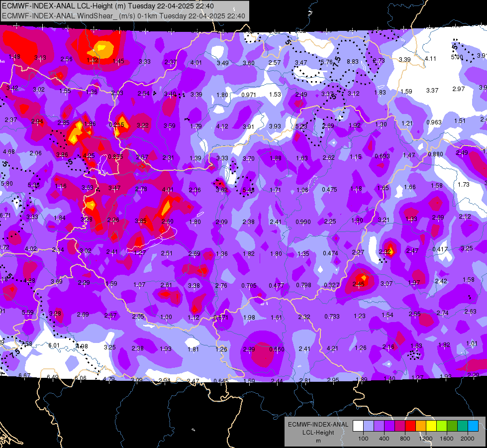Click the legend tick label '400'
487x448 pixels.
pos(384,439)
